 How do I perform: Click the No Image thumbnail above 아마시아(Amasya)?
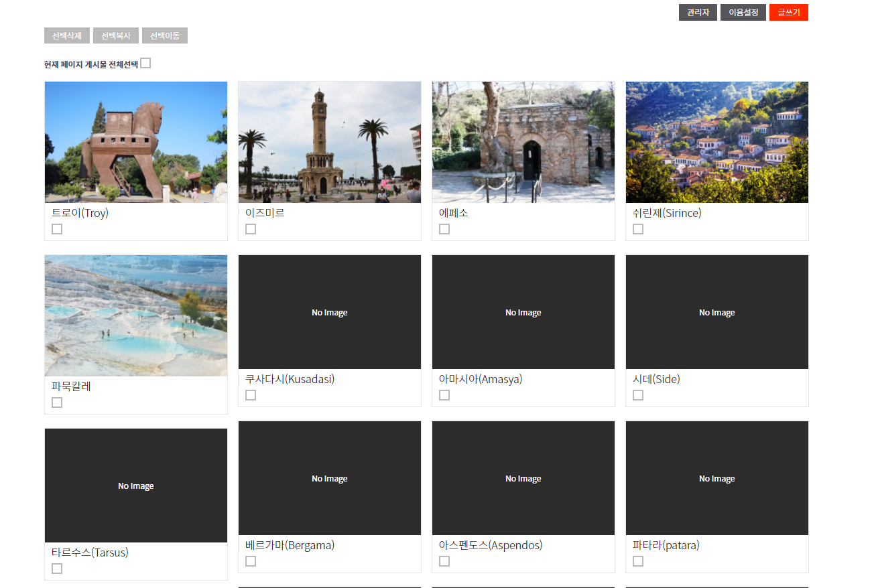click(x=523, y=312)
